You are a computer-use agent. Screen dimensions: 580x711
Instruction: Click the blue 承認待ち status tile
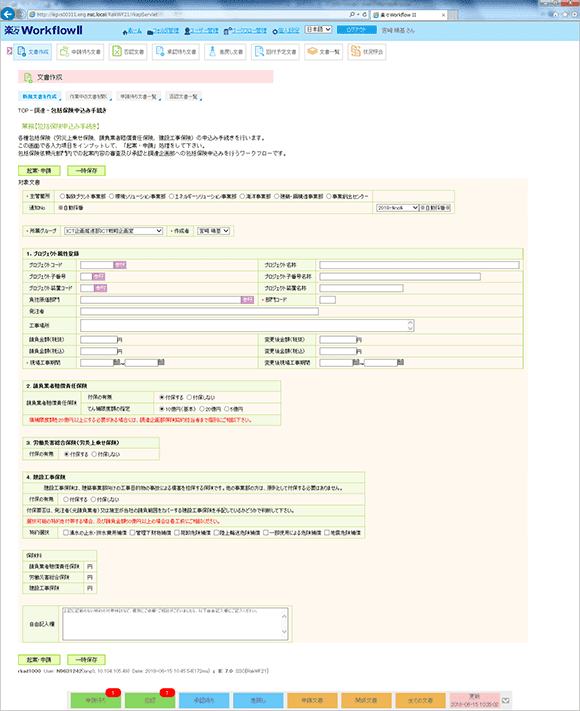[x=204, y=701]
